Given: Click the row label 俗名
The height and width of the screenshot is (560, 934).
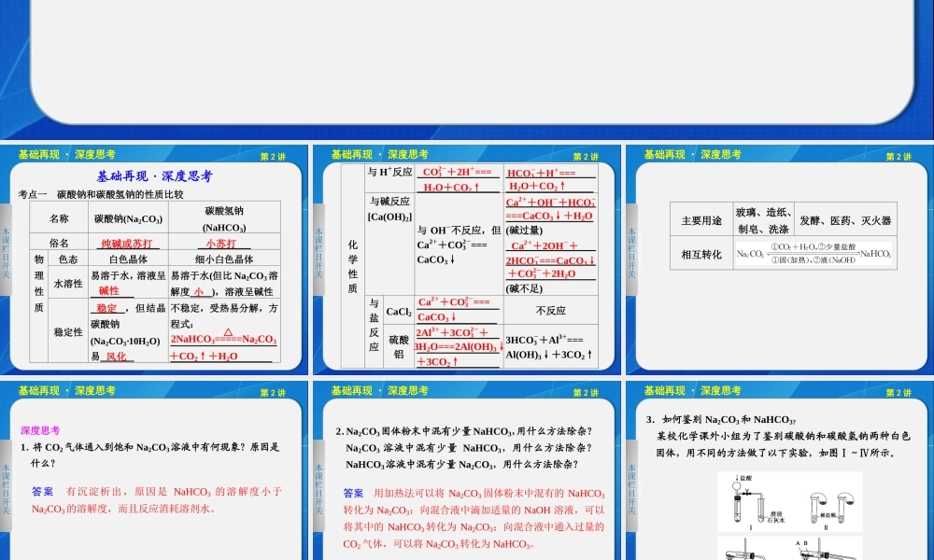Looking at the screenshot, I should pyautogui.click(x=59, y=243).
